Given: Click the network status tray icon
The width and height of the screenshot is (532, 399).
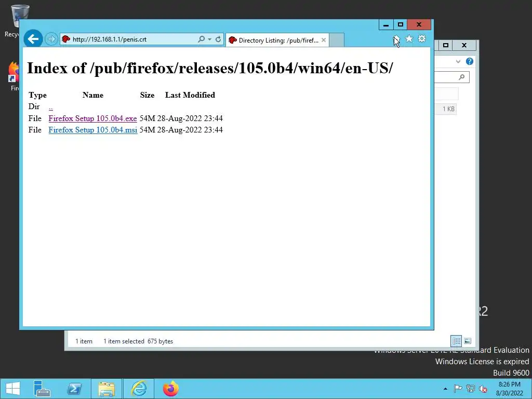Looking at the screenshot, I should click(471, 389).
